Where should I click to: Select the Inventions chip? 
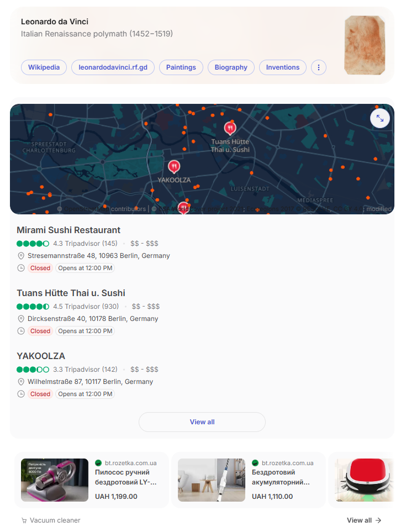tap(282, 67)
